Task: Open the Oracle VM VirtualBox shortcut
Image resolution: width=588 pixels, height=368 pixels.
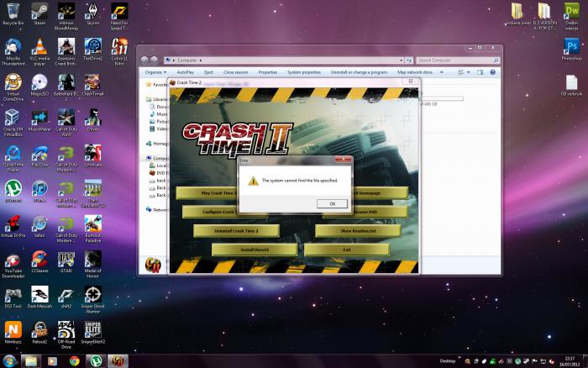Action: (13, 123)
